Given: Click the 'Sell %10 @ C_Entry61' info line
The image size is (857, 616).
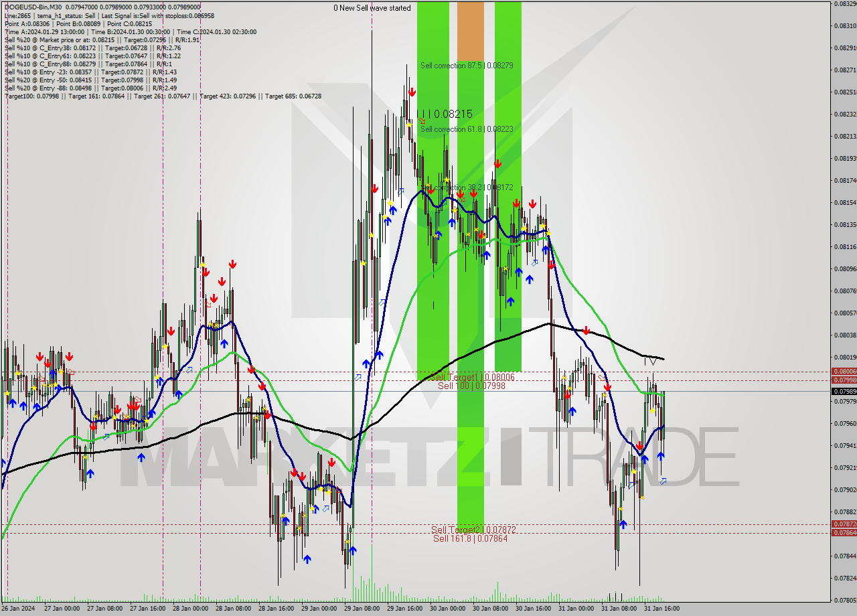Looking at the screenshot, I should click(93, 56).
